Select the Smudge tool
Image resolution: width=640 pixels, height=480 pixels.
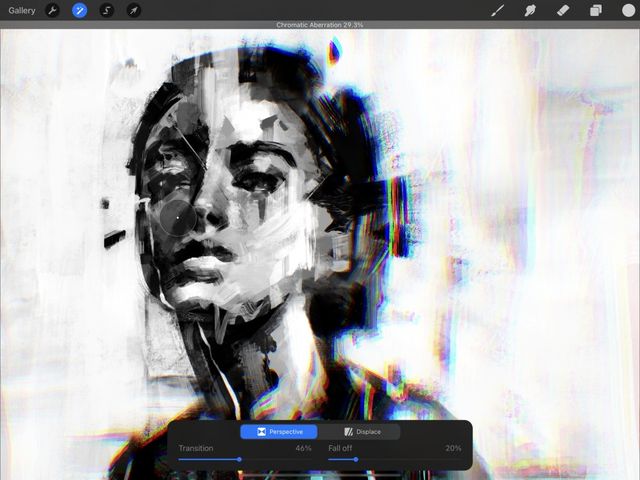click(530, 11)
